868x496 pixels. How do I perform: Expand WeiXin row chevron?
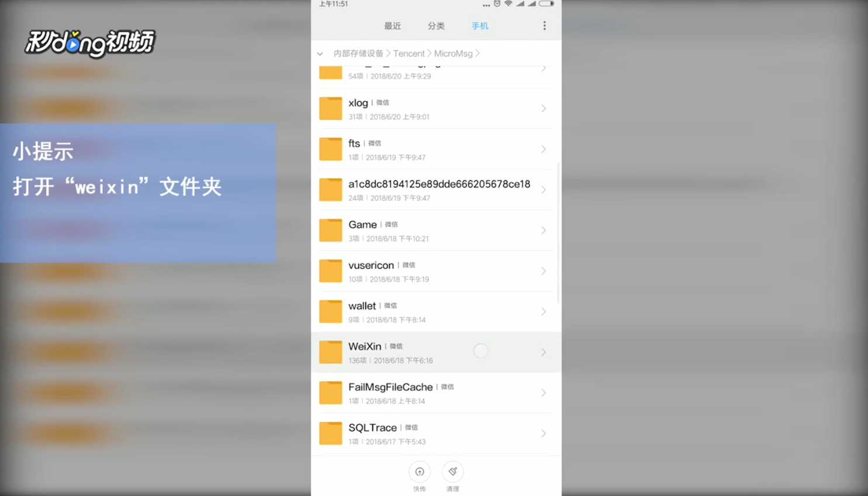(544, 352)
